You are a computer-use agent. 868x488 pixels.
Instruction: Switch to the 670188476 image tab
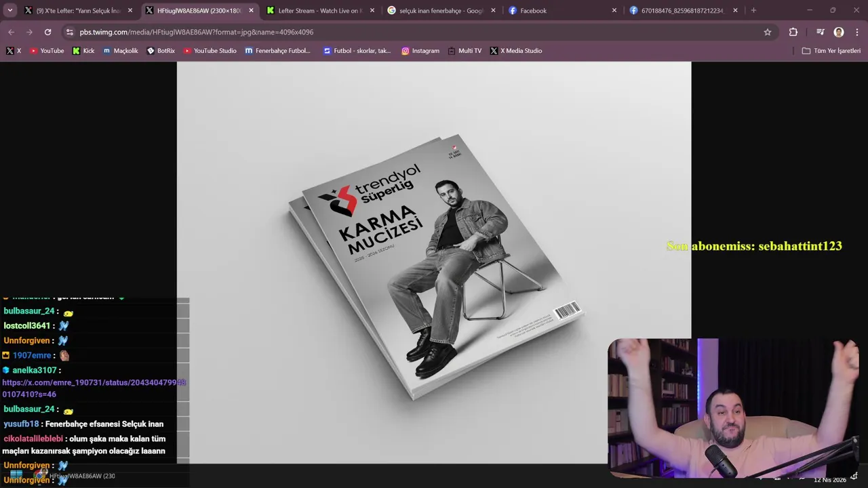[683, 11]
